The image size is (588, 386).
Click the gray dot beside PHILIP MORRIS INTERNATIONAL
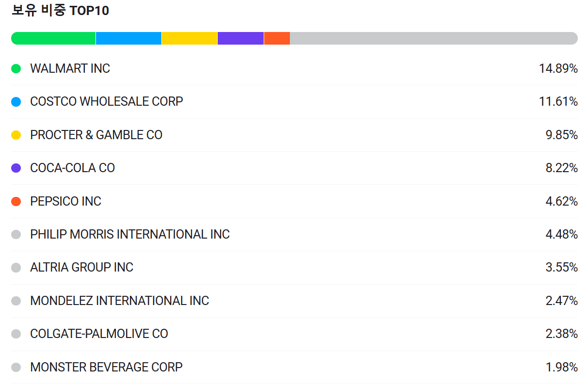tap(16, 235)
